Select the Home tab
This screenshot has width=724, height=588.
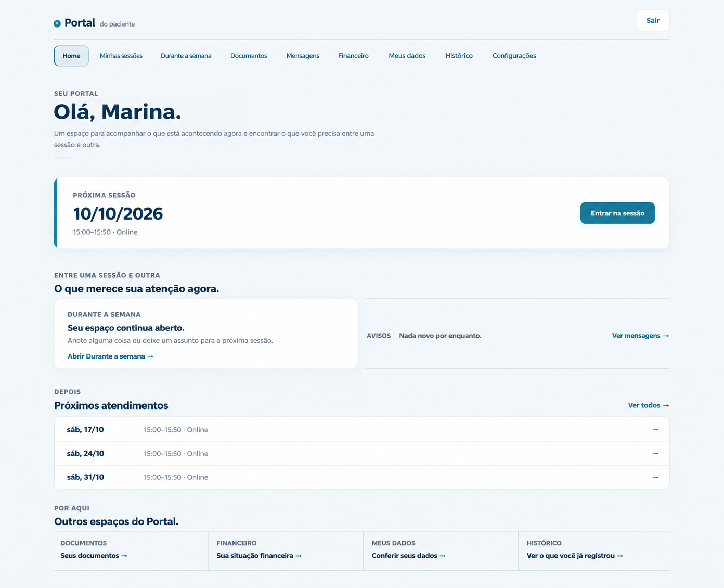click(71, 56)
